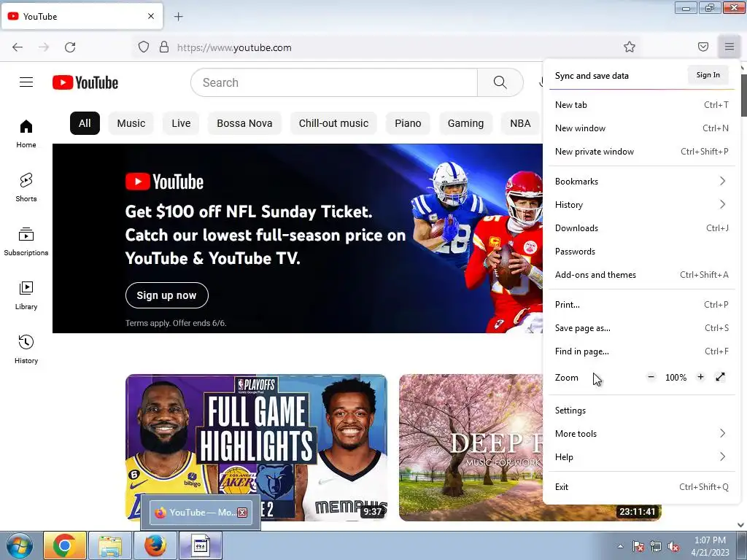Click the Sign In button
Image resolution: width=747 pixels, height=560 pixels.
pyautogui.click(x=708, y=75)
